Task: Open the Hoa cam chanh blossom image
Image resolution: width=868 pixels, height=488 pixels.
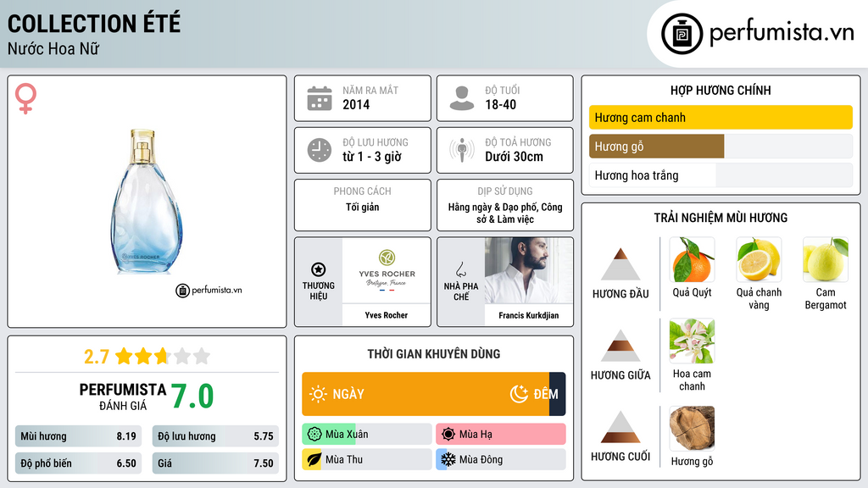Action: pyautogui.click(x=692, y=341)
